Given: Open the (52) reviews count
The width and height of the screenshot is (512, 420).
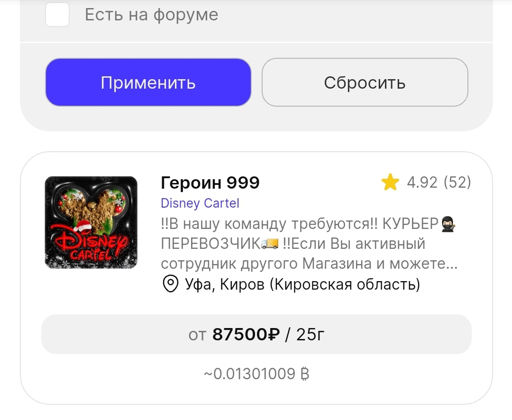Looking at the screenshot, I should pyautogui.click(x=457, y=182).
